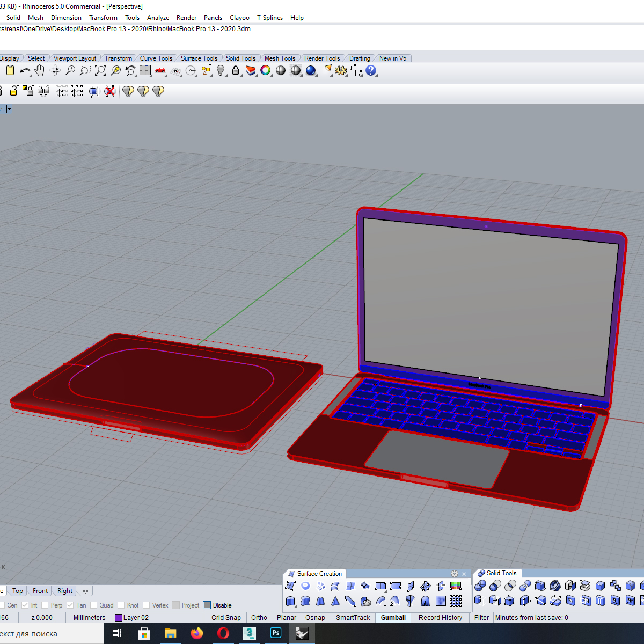Click the Zoom Extents icon

tap(100, 71)
